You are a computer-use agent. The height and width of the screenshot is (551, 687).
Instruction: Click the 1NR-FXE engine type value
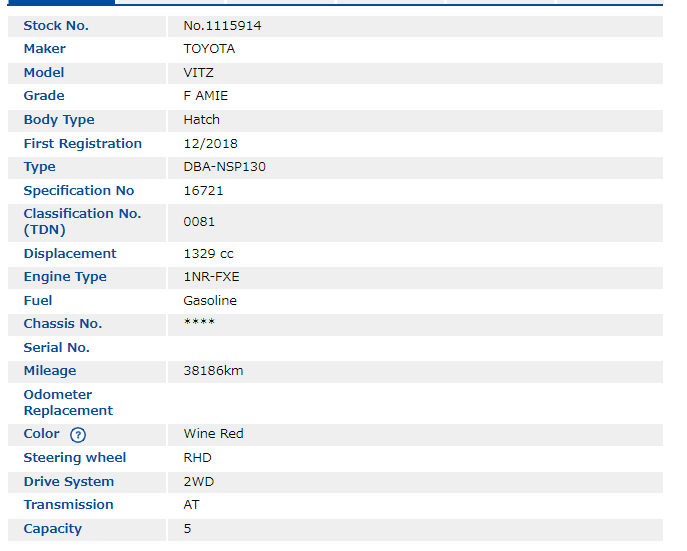[212, 277]
